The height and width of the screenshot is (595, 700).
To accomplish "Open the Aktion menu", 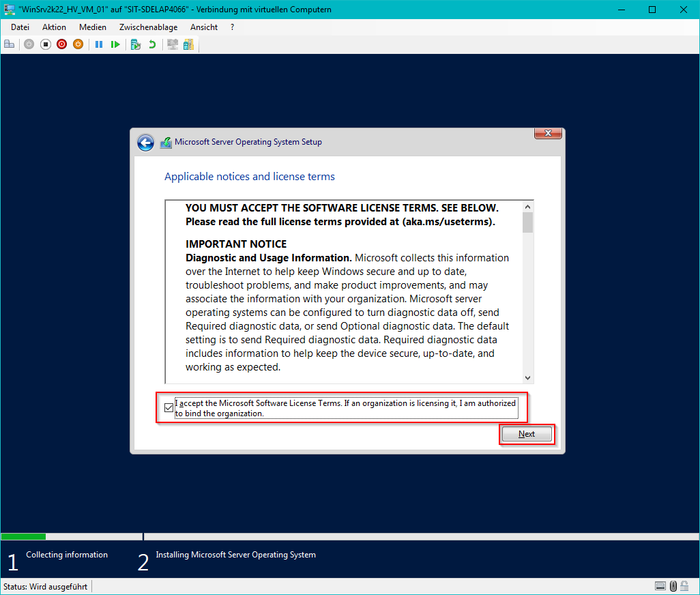I will pos(54,27).
